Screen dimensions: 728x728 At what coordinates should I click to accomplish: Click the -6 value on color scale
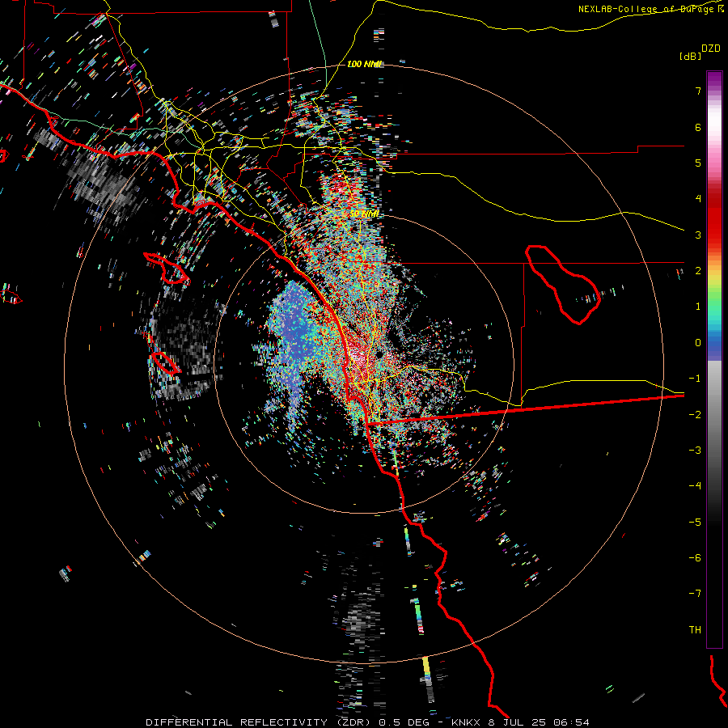click(695, 558)
